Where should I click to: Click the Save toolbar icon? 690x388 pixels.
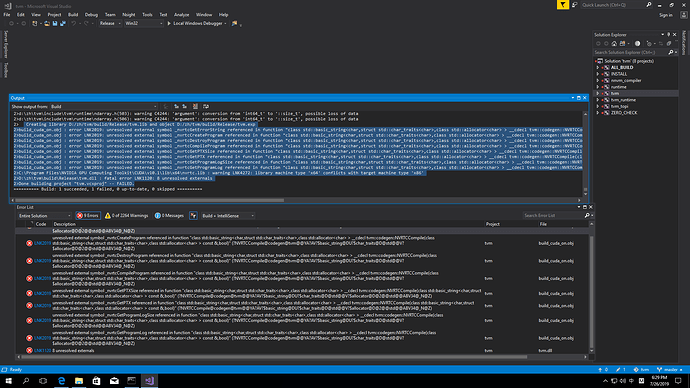tap(55, 23)
